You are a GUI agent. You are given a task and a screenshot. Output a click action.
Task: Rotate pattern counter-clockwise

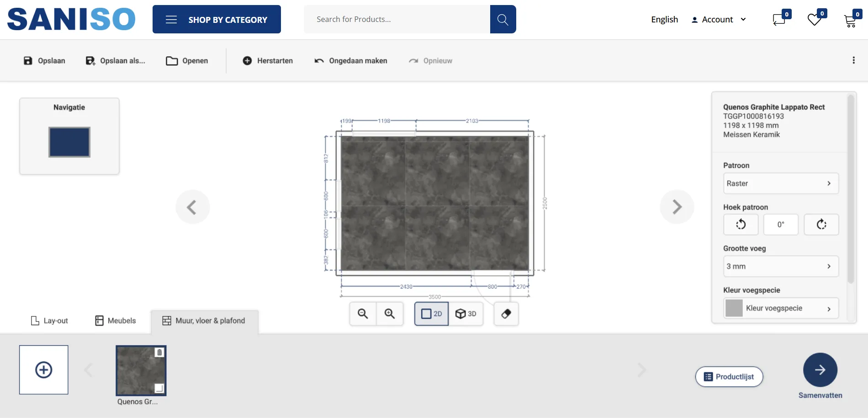click(x=741, y=225)
